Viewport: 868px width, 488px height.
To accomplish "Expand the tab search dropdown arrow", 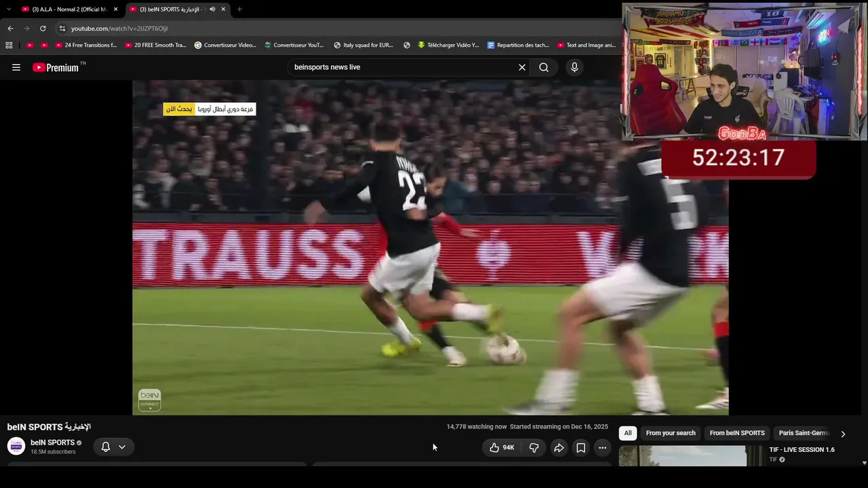I will pyautogui.click(x=9, y=9).
